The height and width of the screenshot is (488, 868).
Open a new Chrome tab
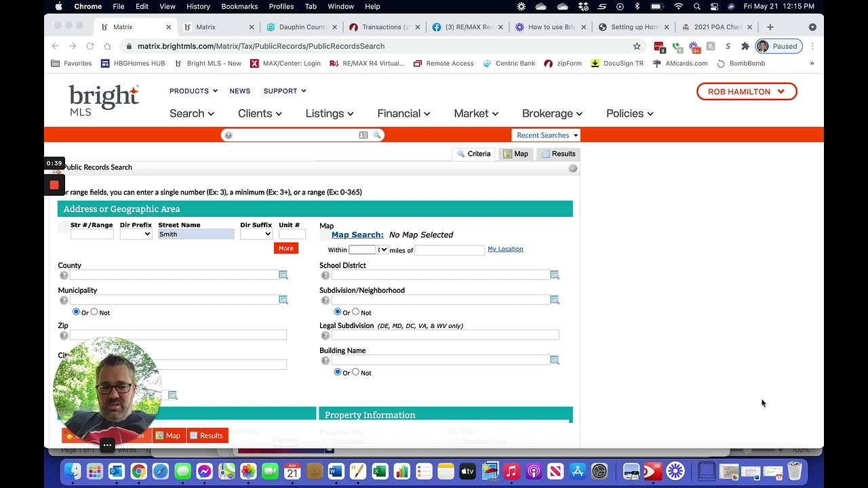pos(770,27)
